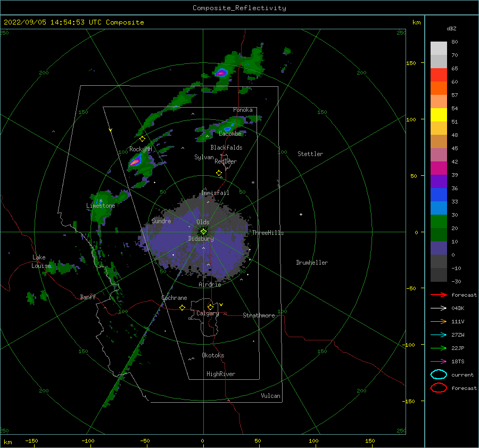Viewport: 479px width, 448px height.
Task: Click the top light gray swatch beside 80
Action: click(439, 48)
